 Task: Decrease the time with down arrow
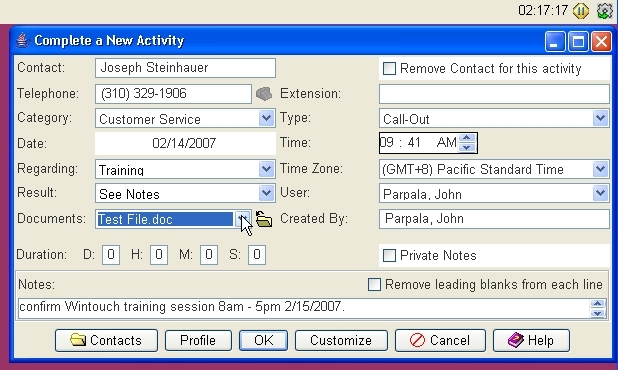(x=467, y=147)
